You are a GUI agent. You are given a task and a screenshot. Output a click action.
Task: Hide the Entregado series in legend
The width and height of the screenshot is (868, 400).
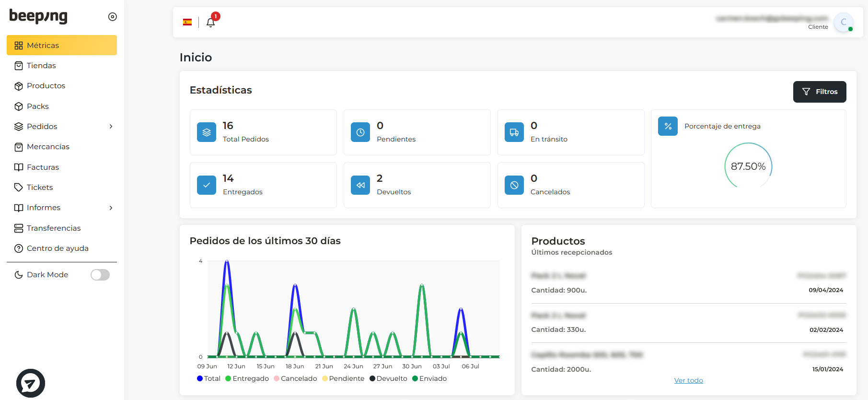tap(247, 378)
